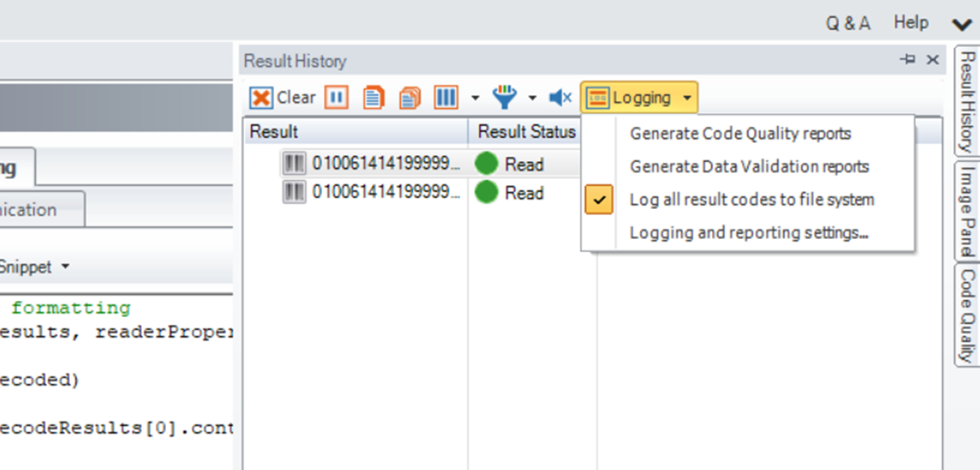Pause the result history updates

point(336,98)
